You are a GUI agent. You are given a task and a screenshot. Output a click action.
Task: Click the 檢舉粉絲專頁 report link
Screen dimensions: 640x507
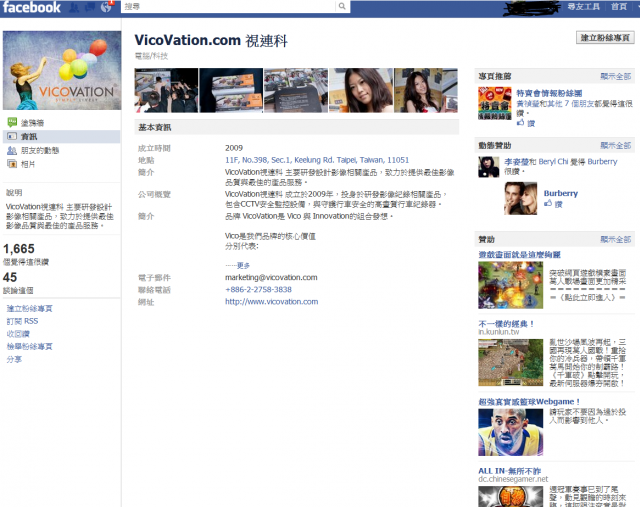coord(29,347)
